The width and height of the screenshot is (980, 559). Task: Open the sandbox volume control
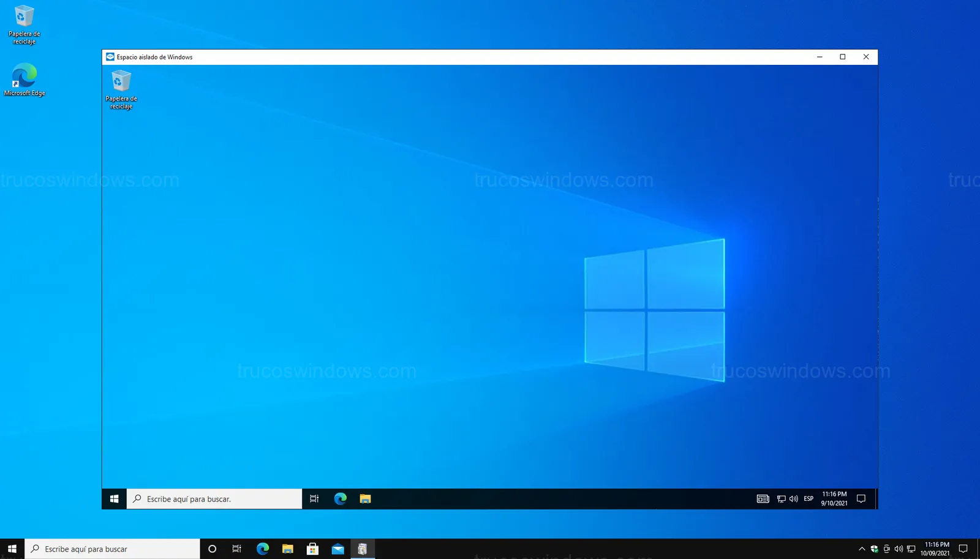pyautogui.click(x=794, y=499)
